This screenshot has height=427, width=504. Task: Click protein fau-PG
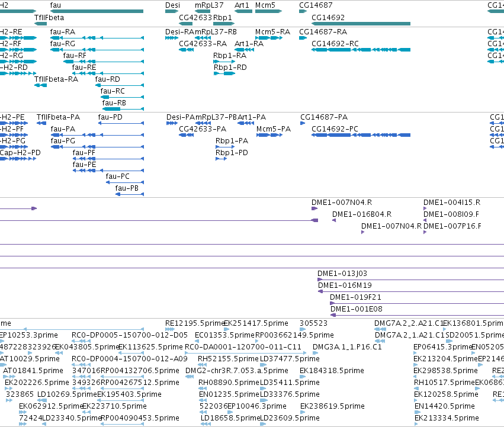(63, 141)
